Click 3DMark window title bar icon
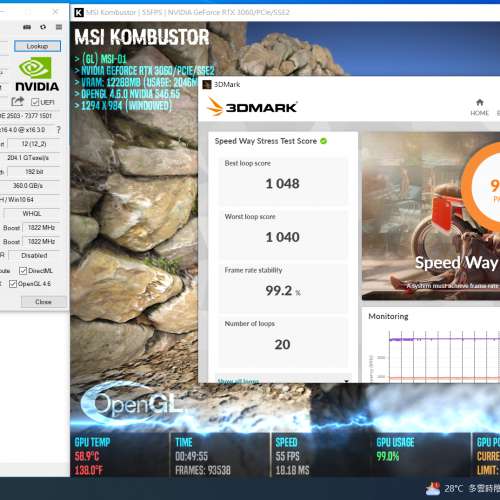Screen dimensions: 500x500 pyautogui.click(x=207, y=85)
